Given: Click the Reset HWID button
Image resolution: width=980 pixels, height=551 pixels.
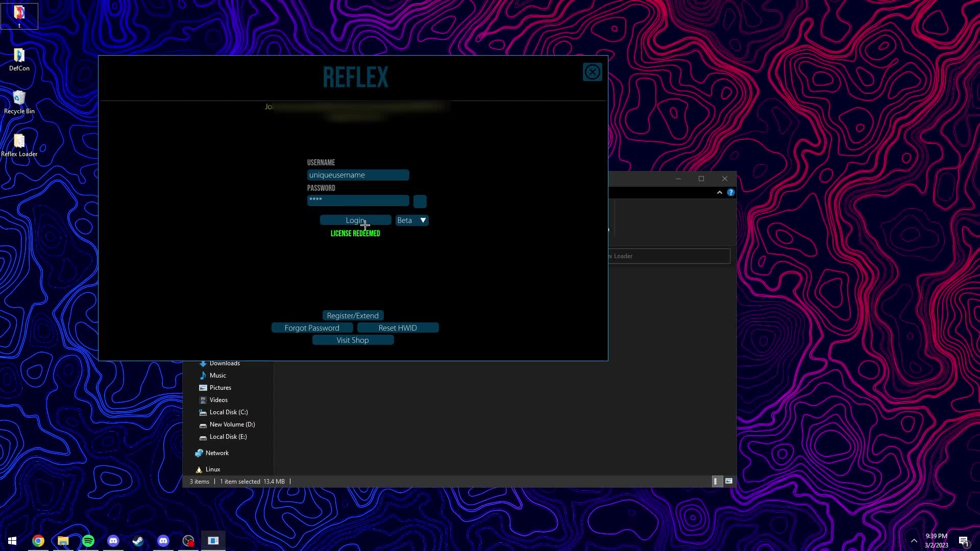Looking at the screenshot, I should pos(398,328).
